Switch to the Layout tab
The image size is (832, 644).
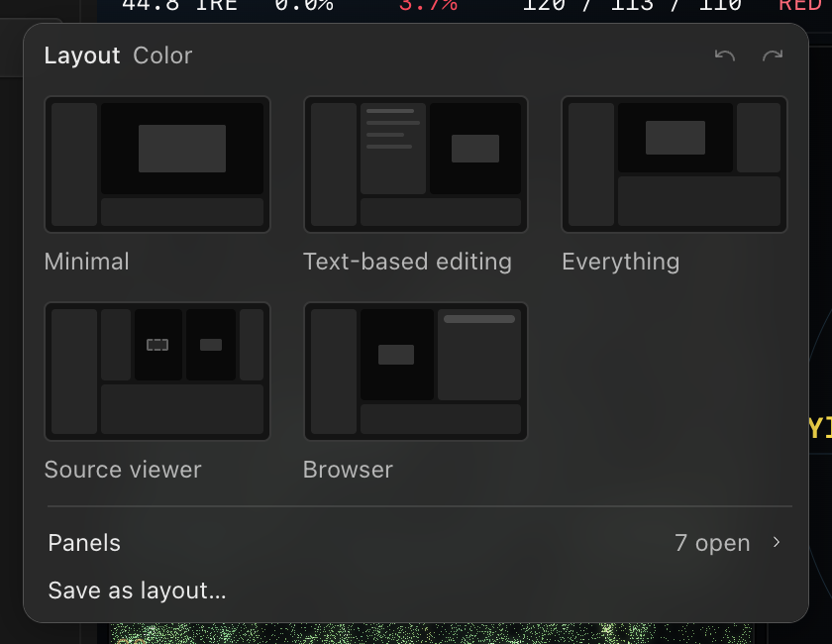(81, 55)
